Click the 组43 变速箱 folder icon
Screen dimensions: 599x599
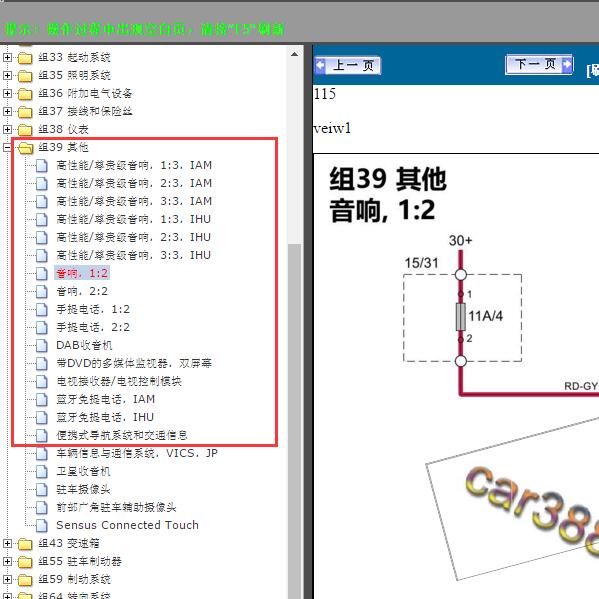[x=25, y=543]
